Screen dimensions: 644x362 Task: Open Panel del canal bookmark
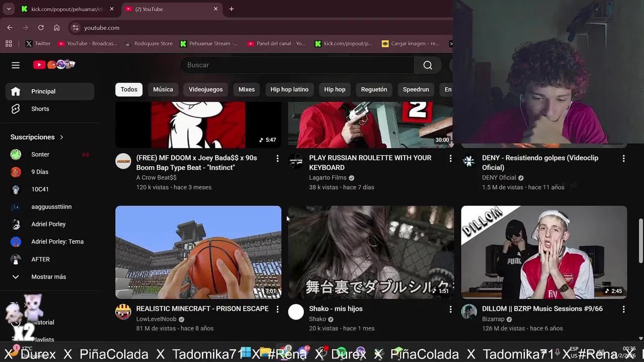[x=277, y=44]
